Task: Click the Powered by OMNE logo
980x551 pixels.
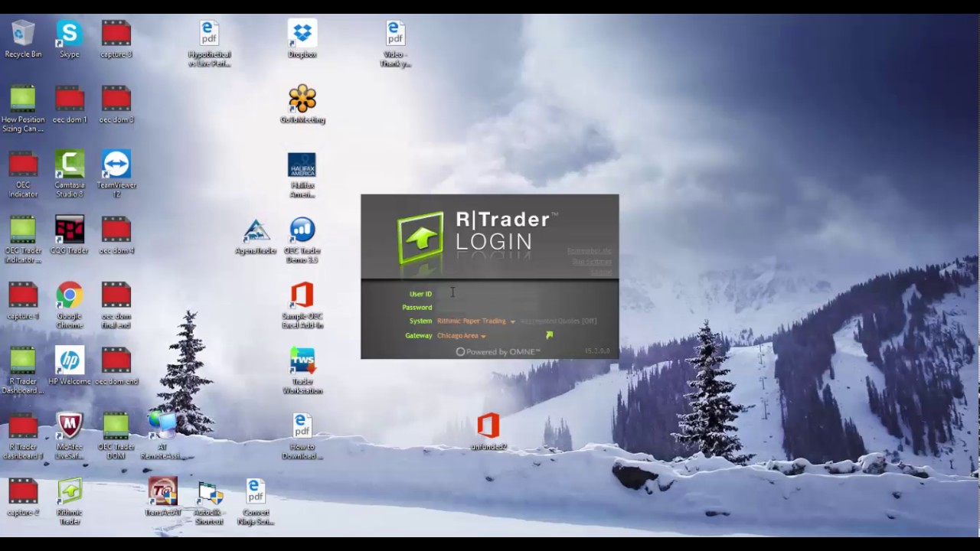Action: point(498,352)
